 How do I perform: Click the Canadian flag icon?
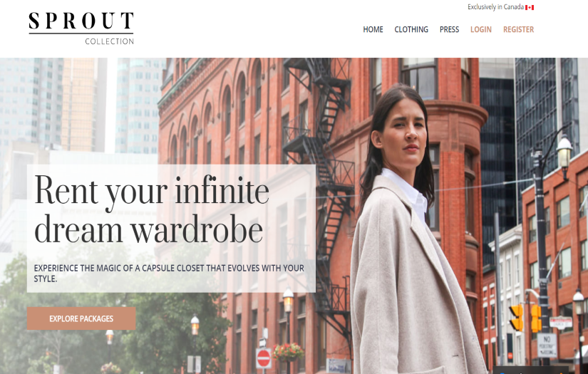(x=530, y=8)
